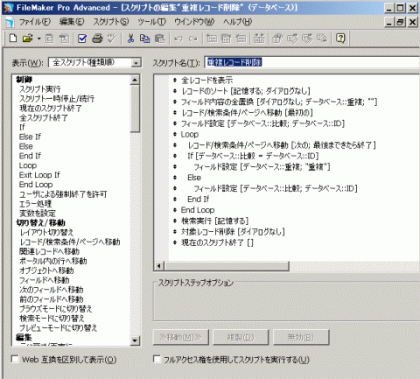Select script line レコードのソート [記憶する; ダイアログなし]
This screenshot has width=420, height=379.
tap(246, 91)
